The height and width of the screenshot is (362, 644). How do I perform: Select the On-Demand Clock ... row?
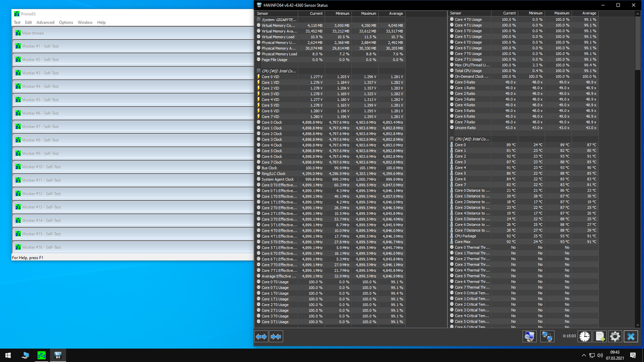[x=523, y=76]
